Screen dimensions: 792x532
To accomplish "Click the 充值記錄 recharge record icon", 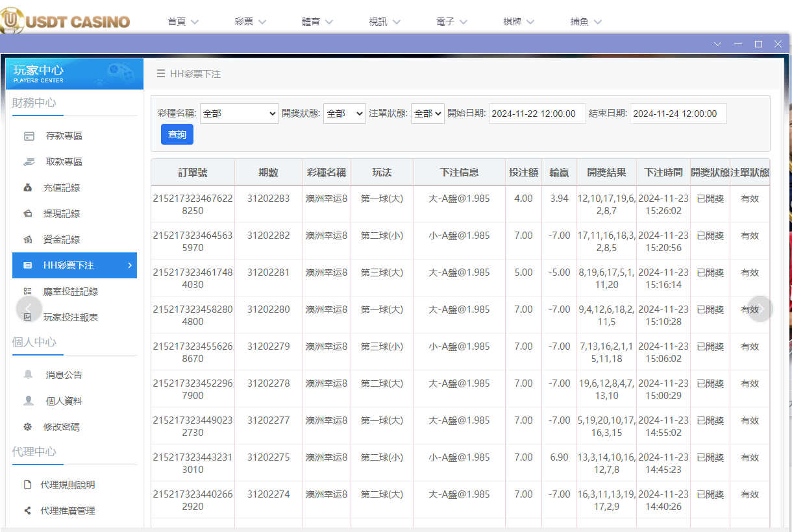I will (x=27, y=187).
